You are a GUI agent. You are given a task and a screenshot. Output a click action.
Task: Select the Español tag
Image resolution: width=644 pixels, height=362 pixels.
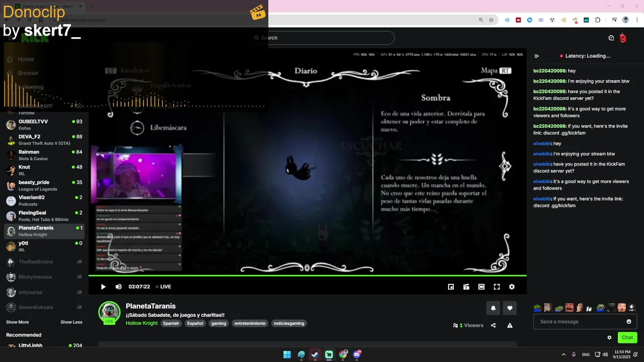(x=195, y=323)
